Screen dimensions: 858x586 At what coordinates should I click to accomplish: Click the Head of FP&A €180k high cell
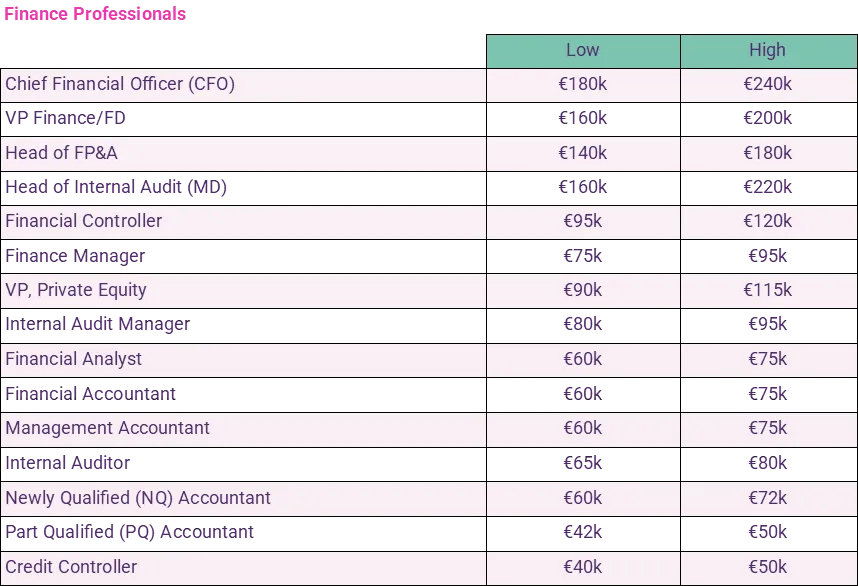point(767,153)
